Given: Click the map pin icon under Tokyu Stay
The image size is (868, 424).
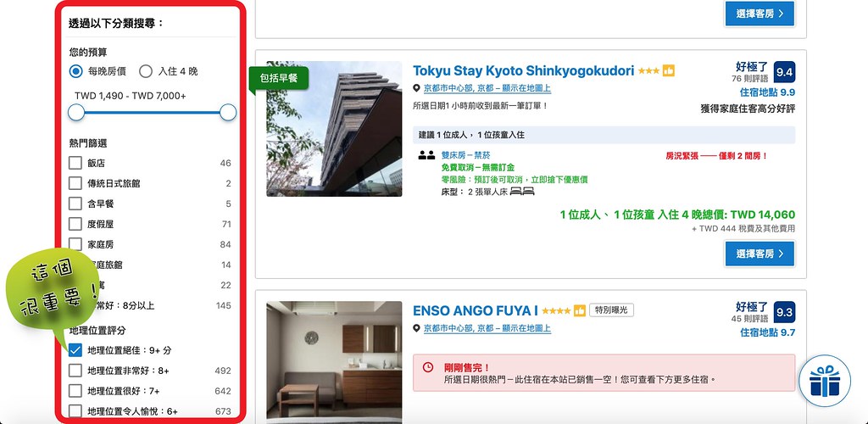Looking at the screenshot, I should 417,88.
